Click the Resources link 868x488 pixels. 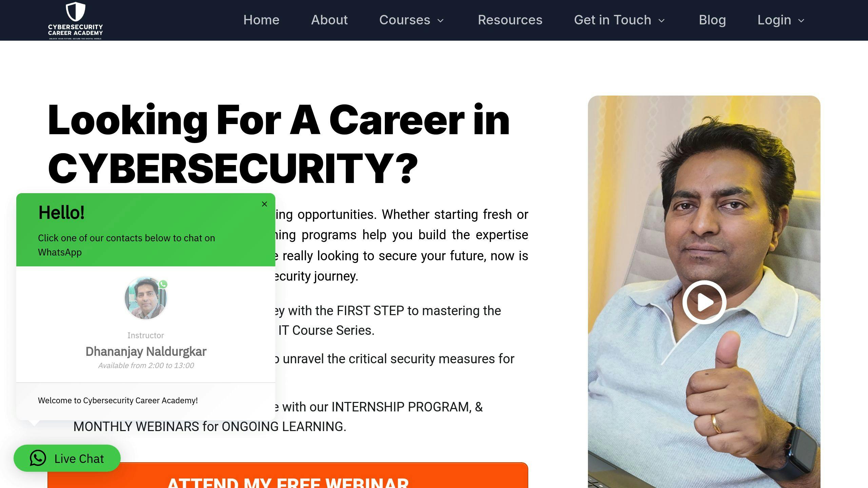coord(510,20)
